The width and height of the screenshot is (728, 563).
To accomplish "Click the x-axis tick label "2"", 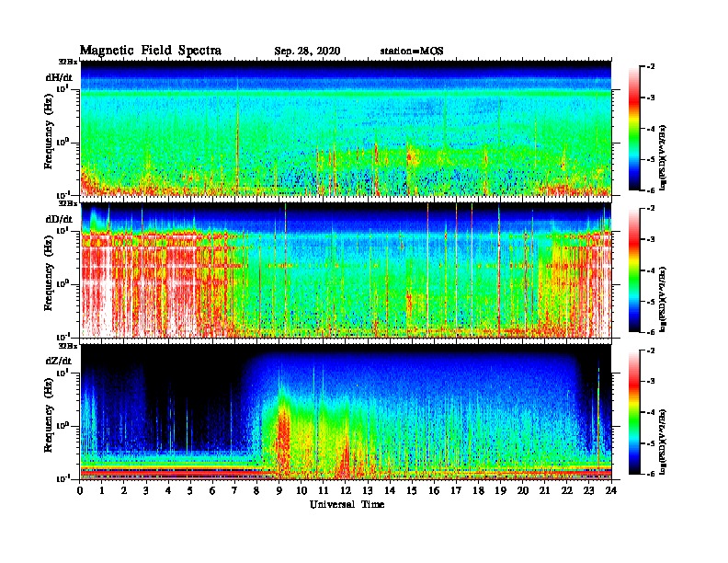I will (x=124, y=491).
